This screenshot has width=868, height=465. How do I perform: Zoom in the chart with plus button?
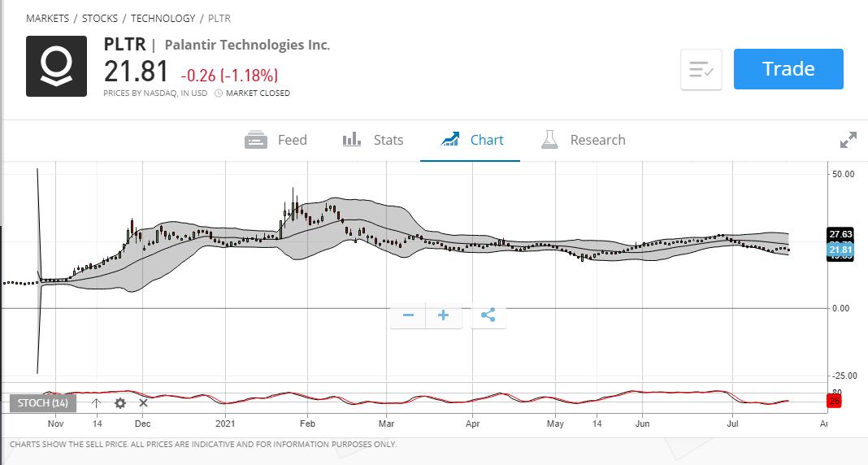point(443,315)
